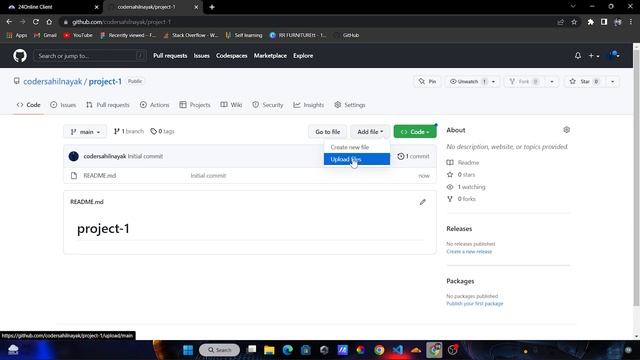Select Upload files menu option
The height and width of the screenshot is (360, 640).
(357, 159)
